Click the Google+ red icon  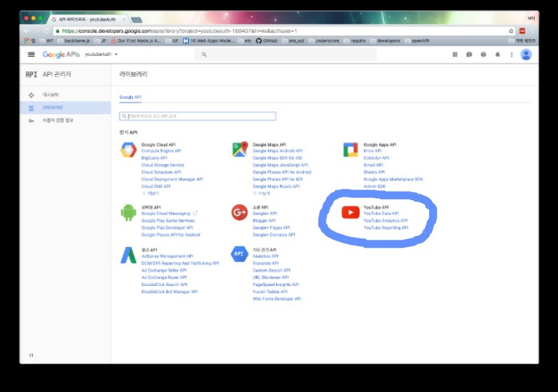pos(239,213)
